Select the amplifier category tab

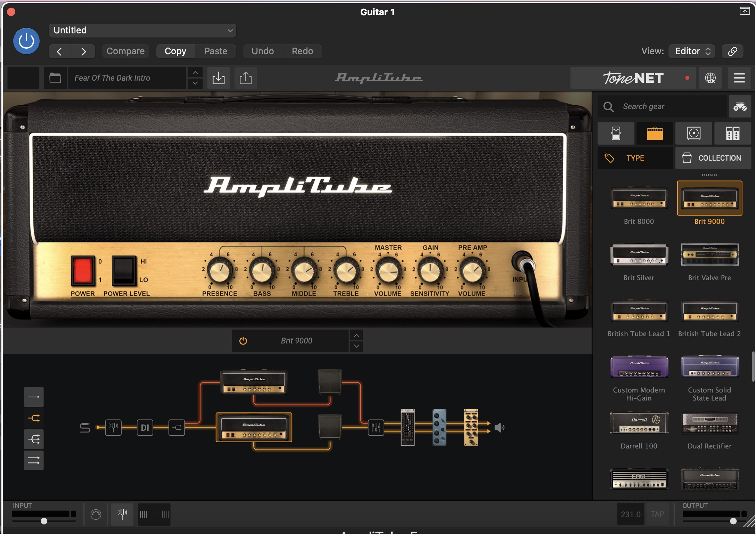click(655, 133)
